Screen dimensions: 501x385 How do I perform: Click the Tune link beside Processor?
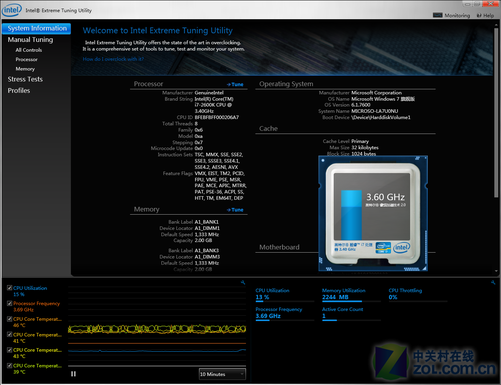[x=235, y=84]
